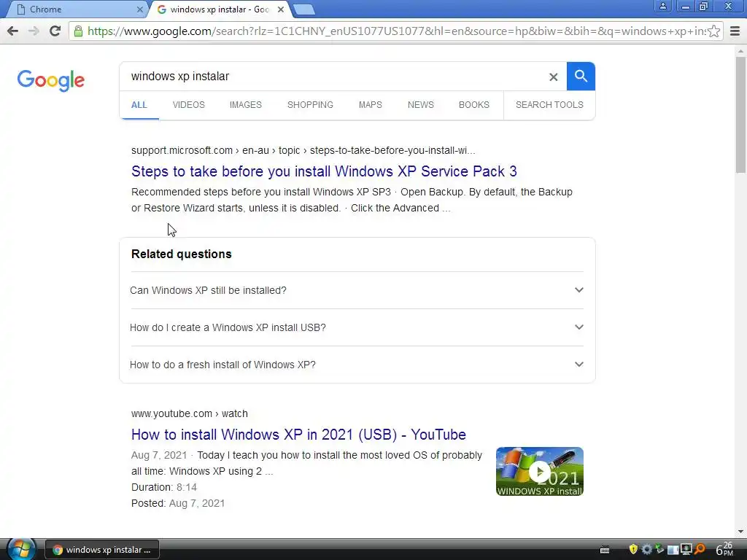Click the orange magnifier tray icon
Screen dimensions: 747x560
click(700, 550)
